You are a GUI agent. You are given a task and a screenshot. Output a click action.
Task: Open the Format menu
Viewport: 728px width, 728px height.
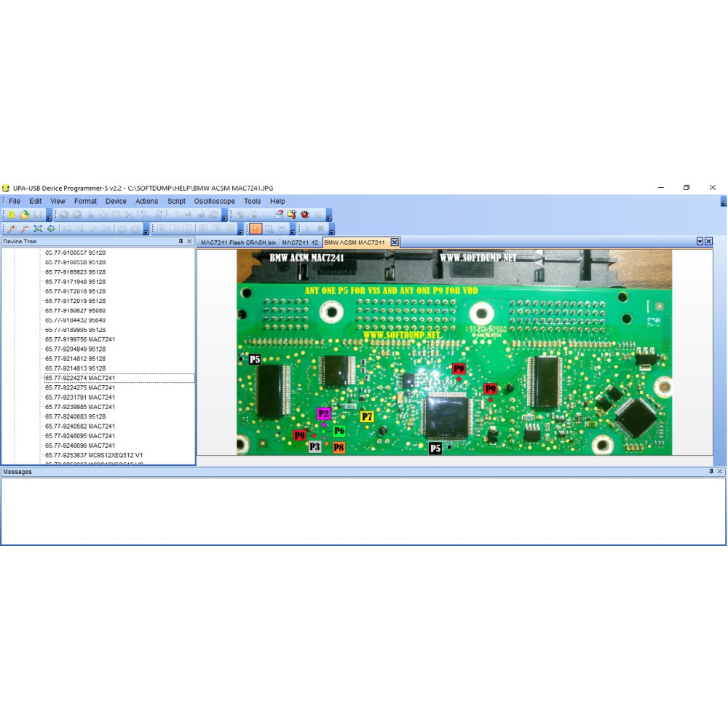click(85, 201)
